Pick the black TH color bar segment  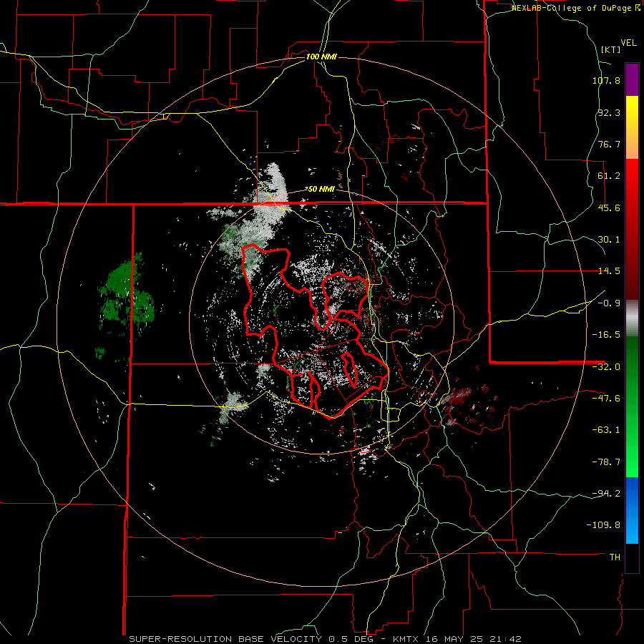point(632,557)
